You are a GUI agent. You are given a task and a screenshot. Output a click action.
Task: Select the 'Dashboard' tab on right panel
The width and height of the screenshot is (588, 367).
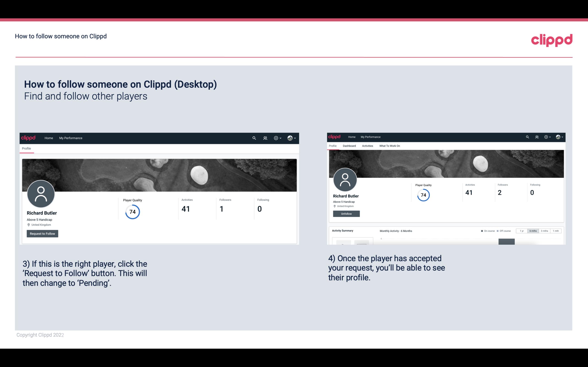point(349,146)
